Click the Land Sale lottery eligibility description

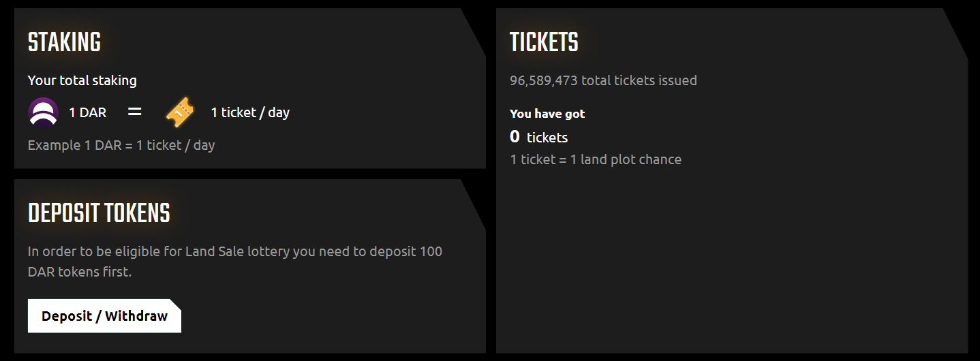(x=235, y=262)
